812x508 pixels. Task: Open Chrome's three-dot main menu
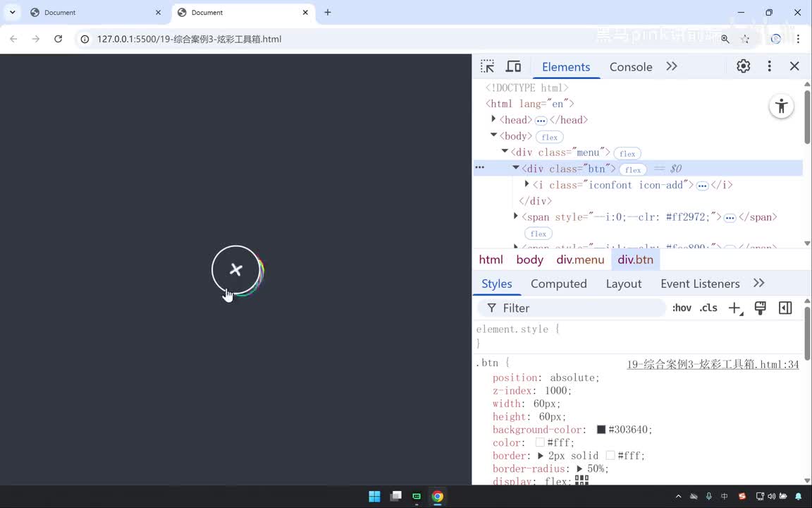tap(798, 39)
